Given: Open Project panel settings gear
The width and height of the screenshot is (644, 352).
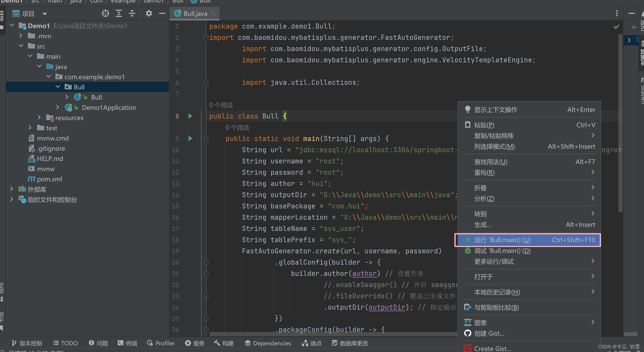Looking at the screenshot, I should click(x=149, y=13).
